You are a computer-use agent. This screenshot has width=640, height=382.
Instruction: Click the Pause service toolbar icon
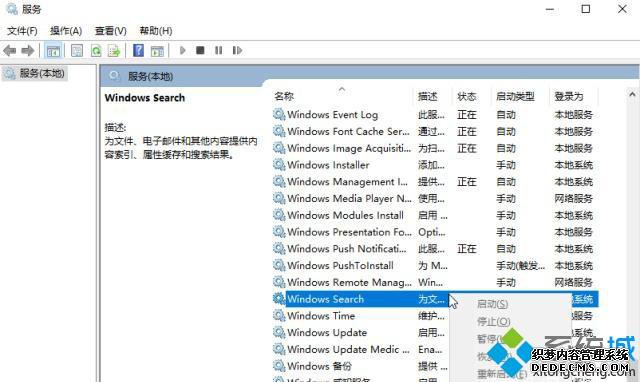point(219,50)
